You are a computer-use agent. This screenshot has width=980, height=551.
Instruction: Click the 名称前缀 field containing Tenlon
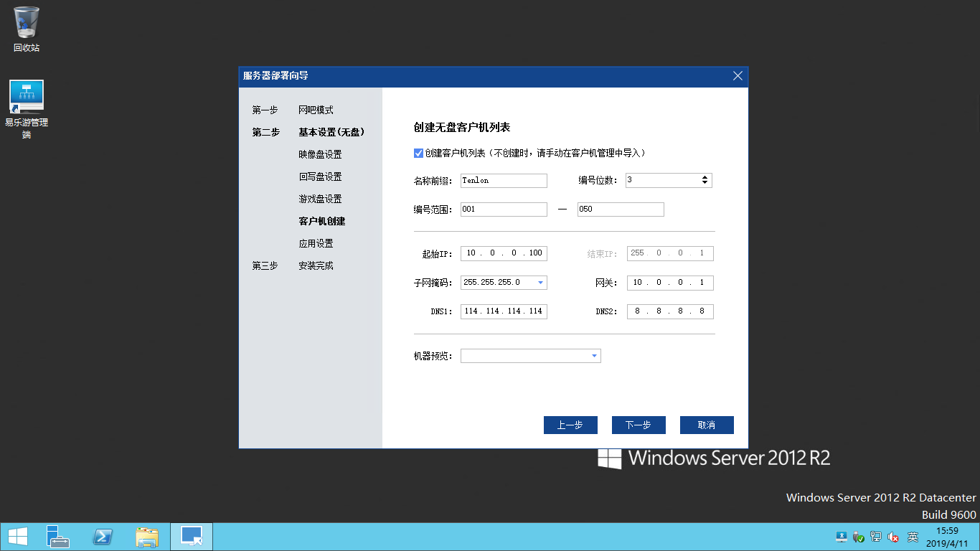tap(504, 181)
